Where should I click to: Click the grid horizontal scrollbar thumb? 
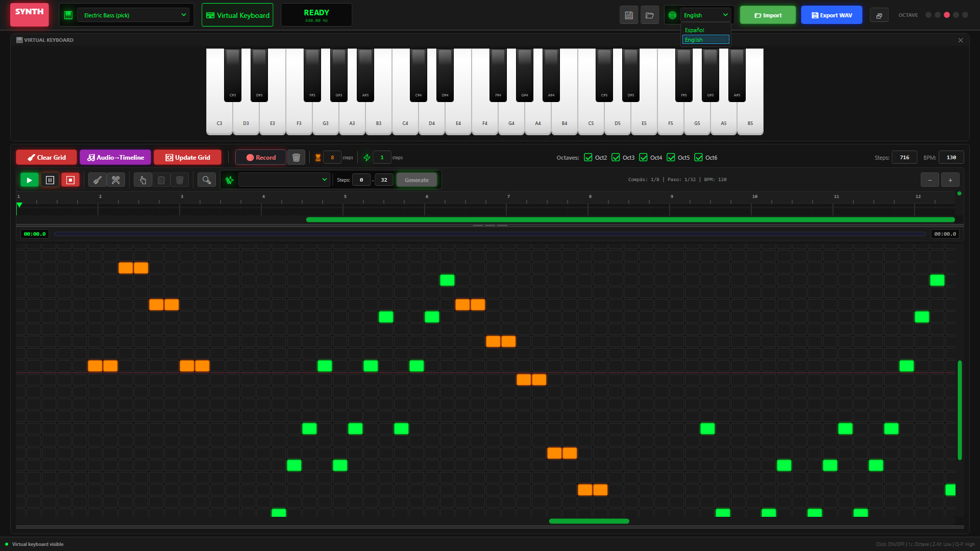click(x=589, y=521)
